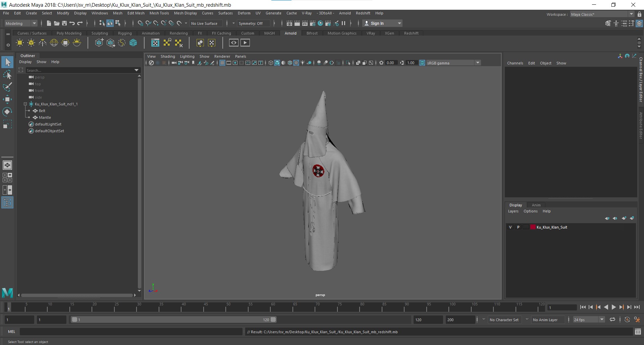Click the current frame input field

(562, 307)
